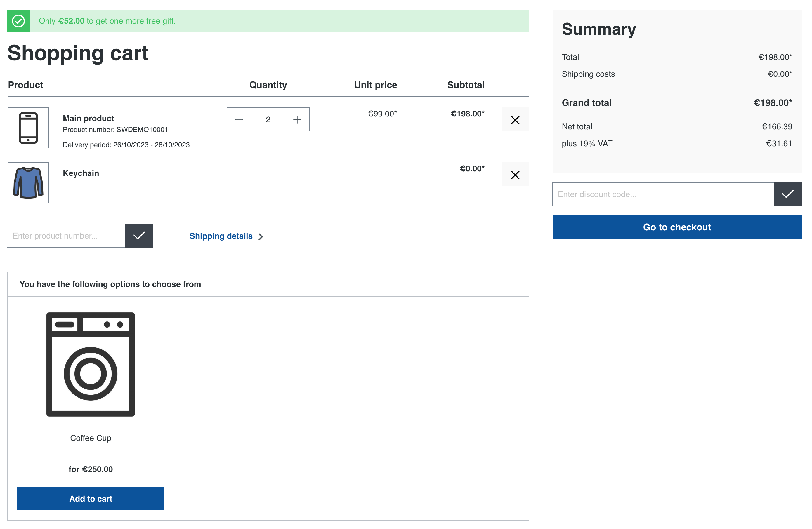Click VAT amount €31.61
The image size is (812, 529).
tap(779, 144)
